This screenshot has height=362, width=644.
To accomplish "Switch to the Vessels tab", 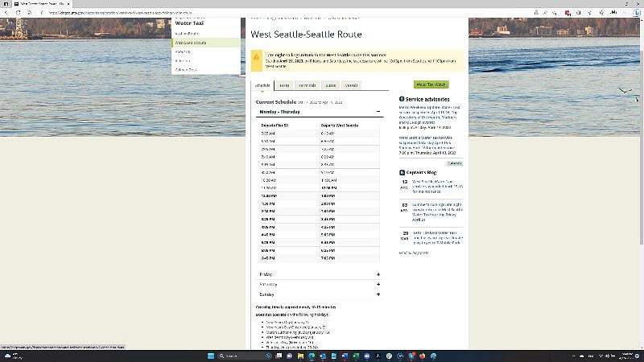I will tap(351, 85).
